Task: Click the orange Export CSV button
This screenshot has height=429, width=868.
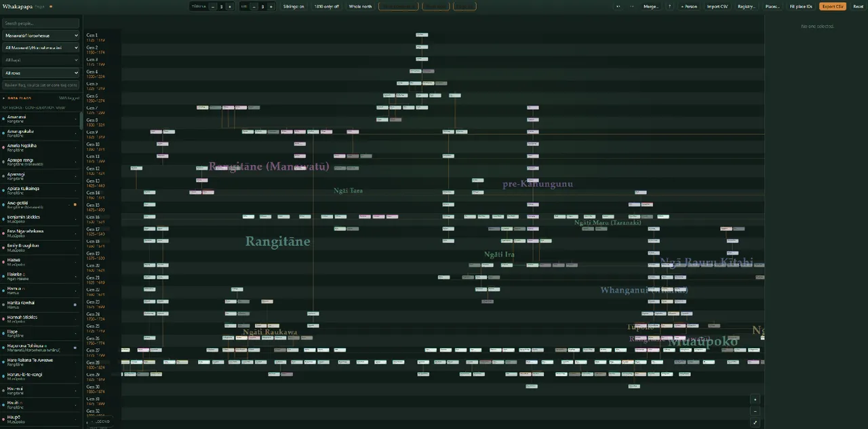Action: pos(833,6)
